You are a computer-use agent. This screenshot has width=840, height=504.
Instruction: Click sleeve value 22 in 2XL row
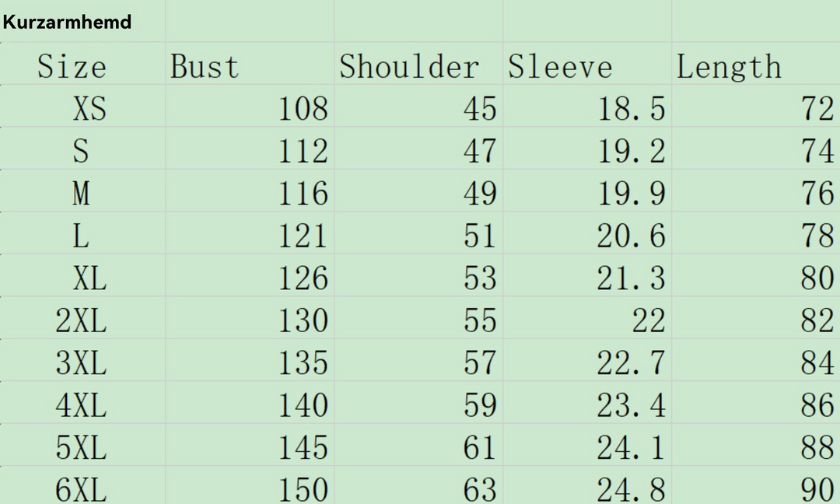(587, 317)
